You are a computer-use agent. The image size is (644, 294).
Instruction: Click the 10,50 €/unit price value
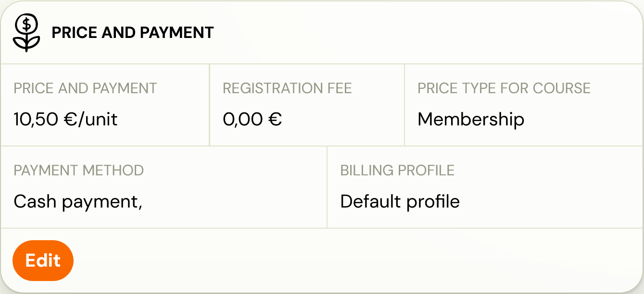click(65, 119)
